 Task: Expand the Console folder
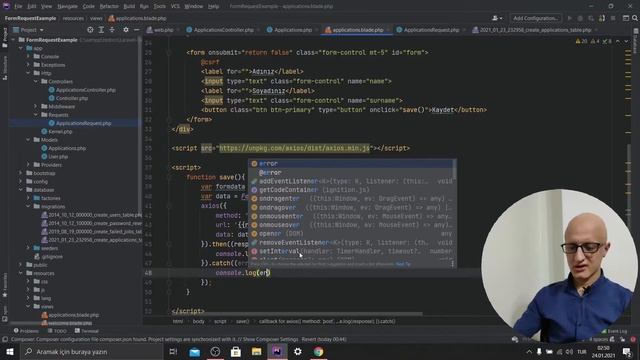coord(28,56)
